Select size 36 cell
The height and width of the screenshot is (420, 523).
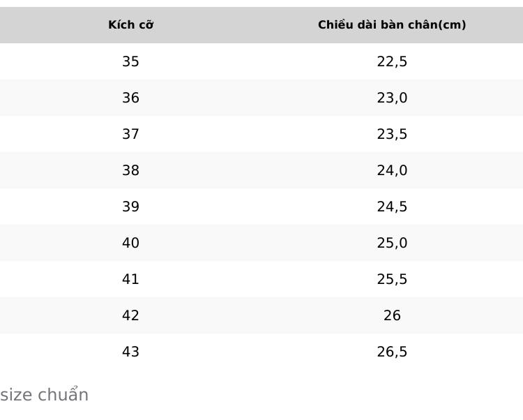click(130, 98)
